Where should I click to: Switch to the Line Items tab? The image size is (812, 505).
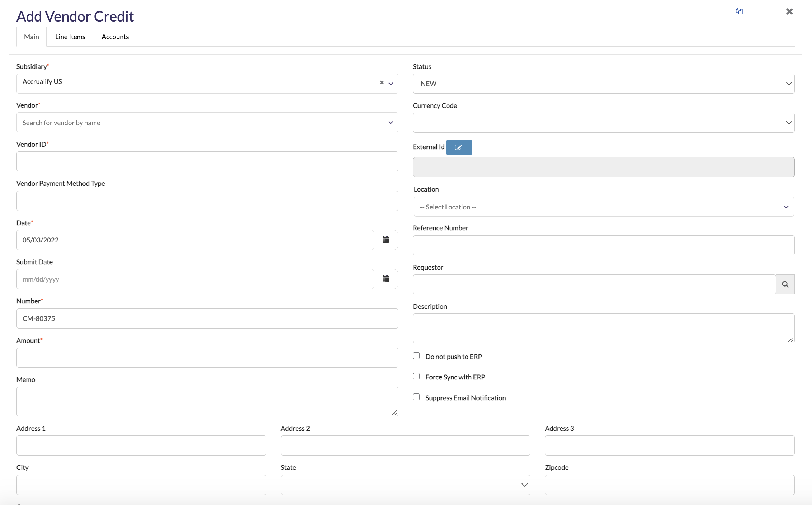click(x=70, y=37)
